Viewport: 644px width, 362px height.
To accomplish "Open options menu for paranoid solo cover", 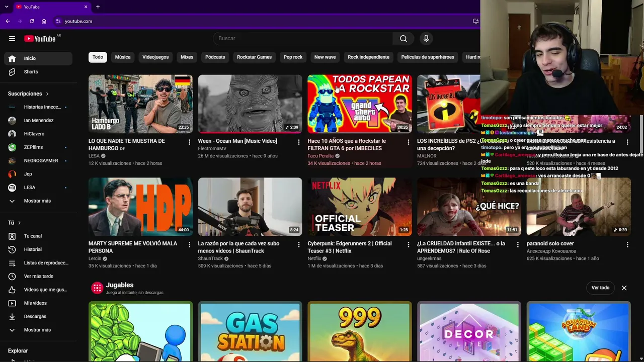I will tap(627, 245).
